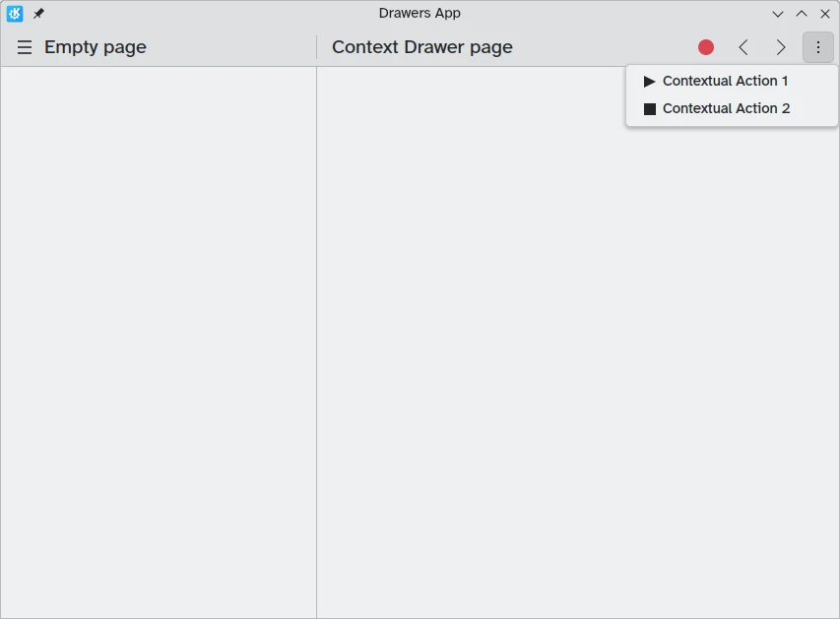840x619 pixels.
Task: Collapse the three-dot overflow menu button
Action: pyautogui.click(x=818, y=47)
